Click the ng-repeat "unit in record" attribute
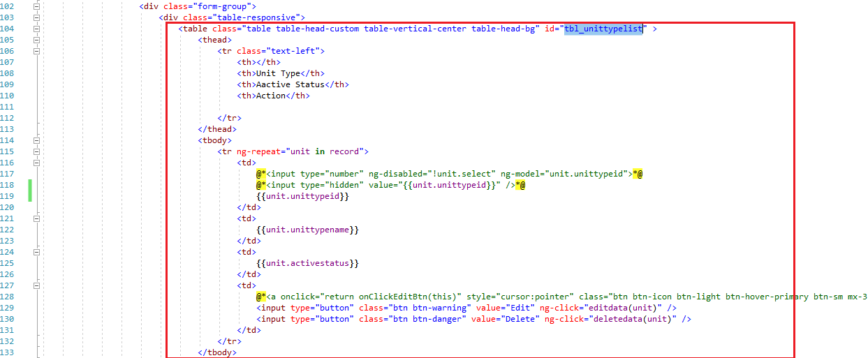Image resolution: width=868 pixels, height=358 pixels. pos(302,151)
